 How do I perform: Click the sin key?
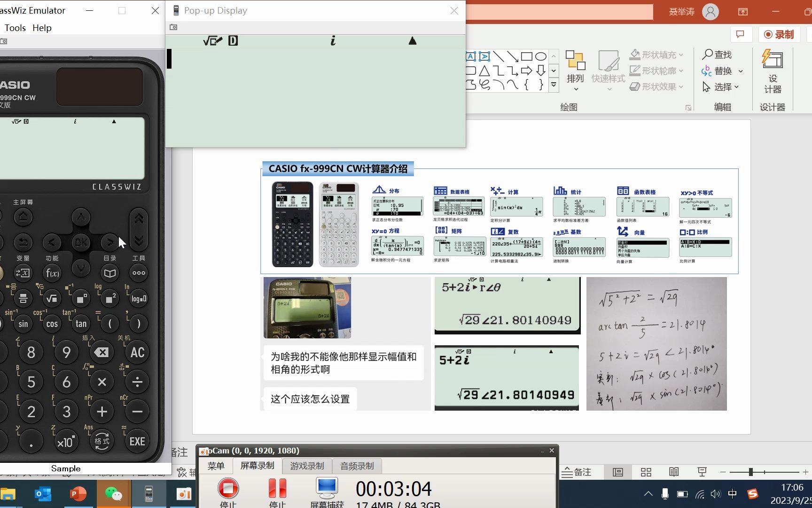(x=23, y=324)
